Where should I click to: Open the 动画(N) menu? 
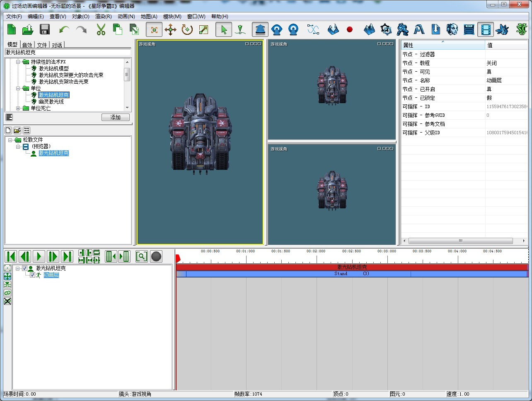pos(126,17)
